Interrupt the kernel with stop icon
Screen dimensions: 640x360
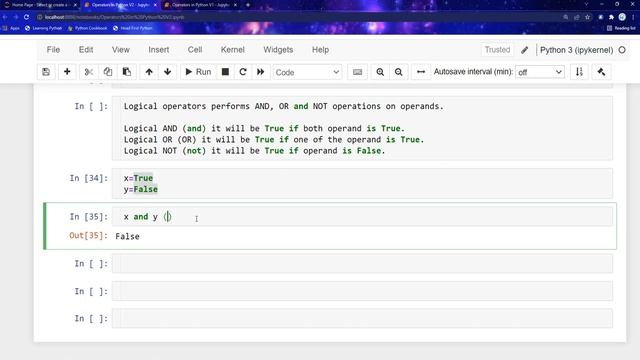(225, 72)
